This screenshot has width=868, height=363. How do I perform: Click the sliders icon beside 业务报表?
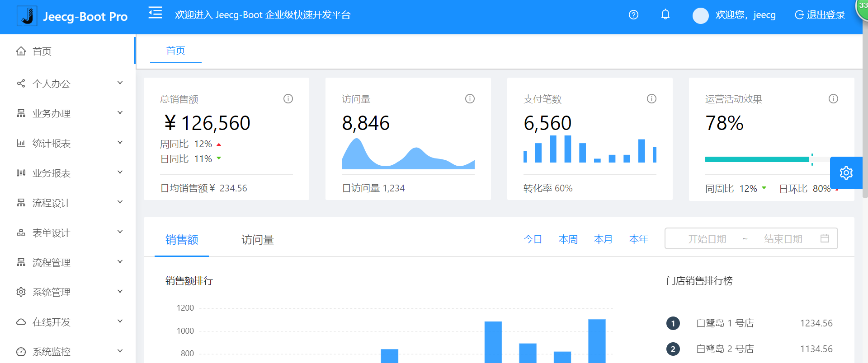[x=21, y=173]
